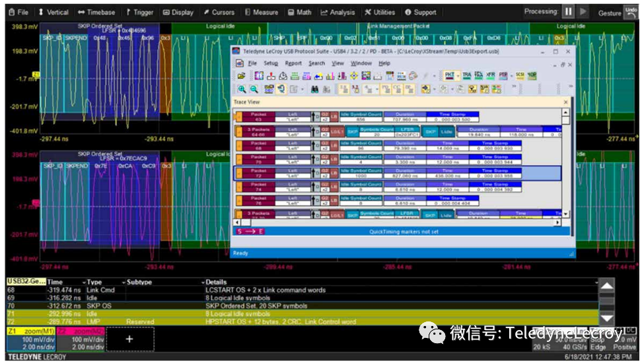Click the SCSI decode toolbar icon
Screen dimensions: 644x363
(x=519, y=77)
